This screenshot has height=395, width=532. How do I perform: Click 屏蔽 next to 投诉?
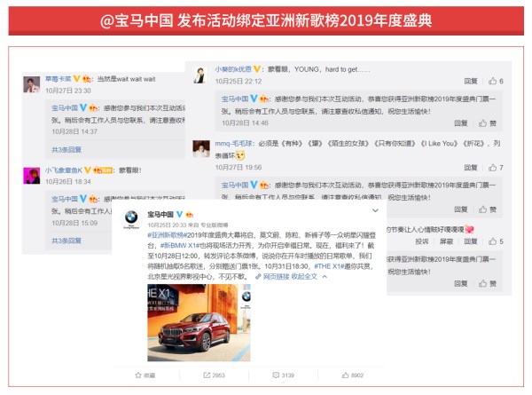pyautogui.click(x=446, y=241)
